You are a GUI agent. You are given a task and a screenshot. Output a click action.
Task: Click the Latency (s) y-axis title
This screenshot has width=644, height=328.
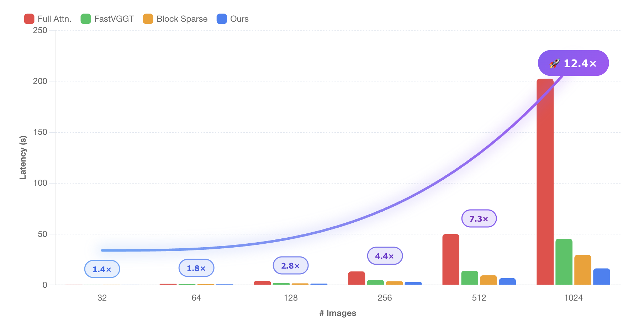tap(23, 157)
